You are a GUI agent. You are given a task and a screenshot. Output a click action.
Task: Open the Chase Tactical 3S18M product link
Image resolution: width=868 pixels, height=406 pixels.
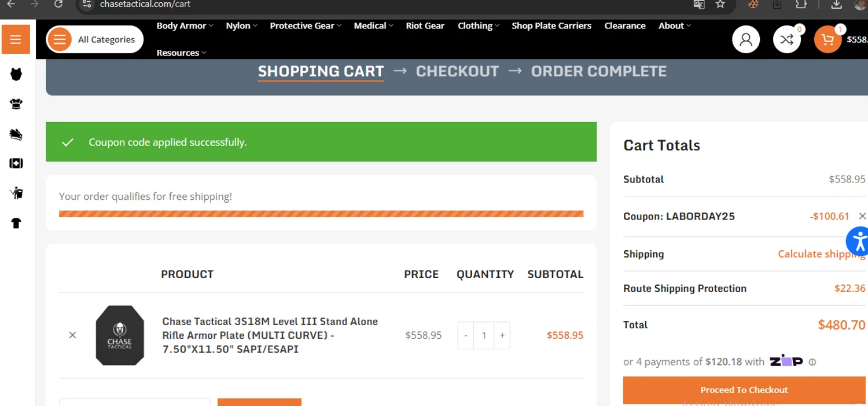270,335
